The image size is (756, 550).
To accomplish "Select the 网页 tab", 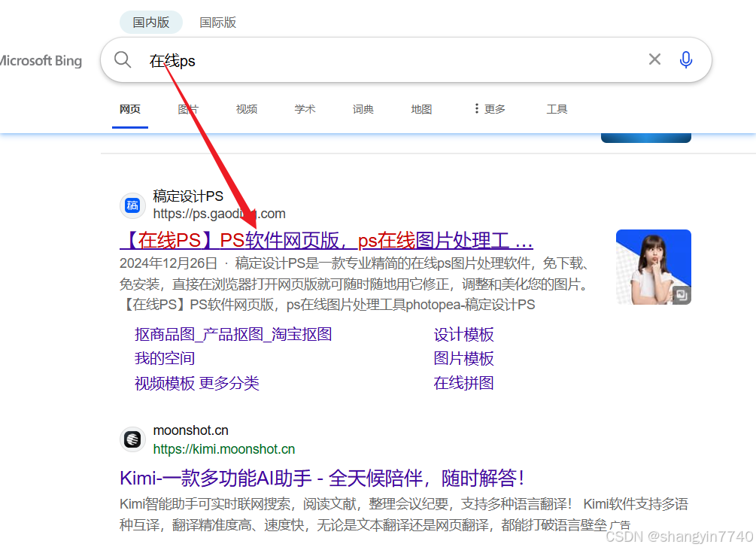I will pyautogui.click(x=129, y=109).
